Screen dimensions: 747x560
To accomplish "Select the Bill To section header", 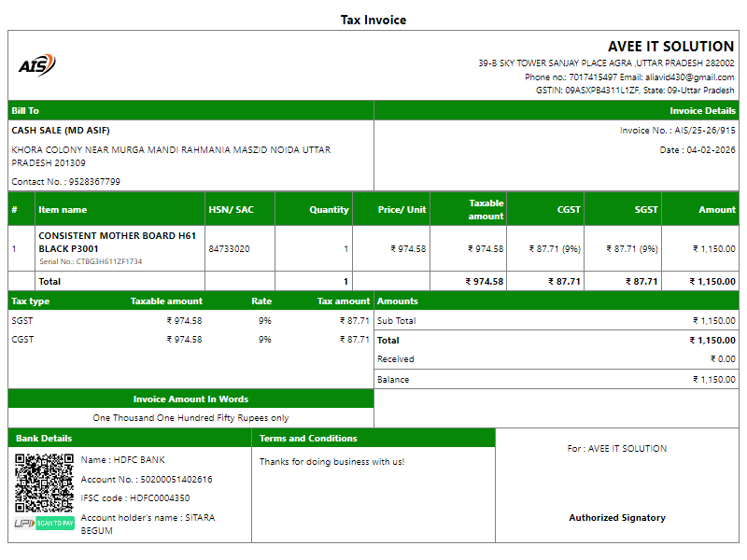I will tap(25, 111).
